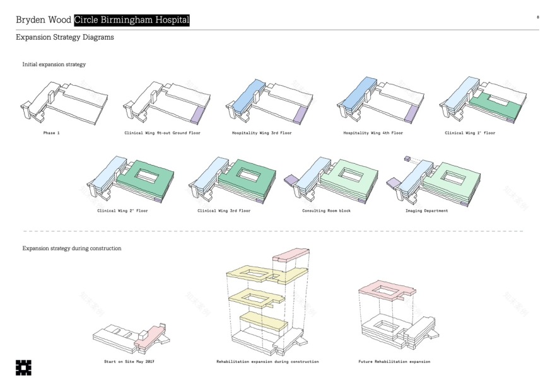The height and width of the screenshot is (392, 555).
Task: Click the Expansion strategy during construction label
Action: click(x=72, y=248)
